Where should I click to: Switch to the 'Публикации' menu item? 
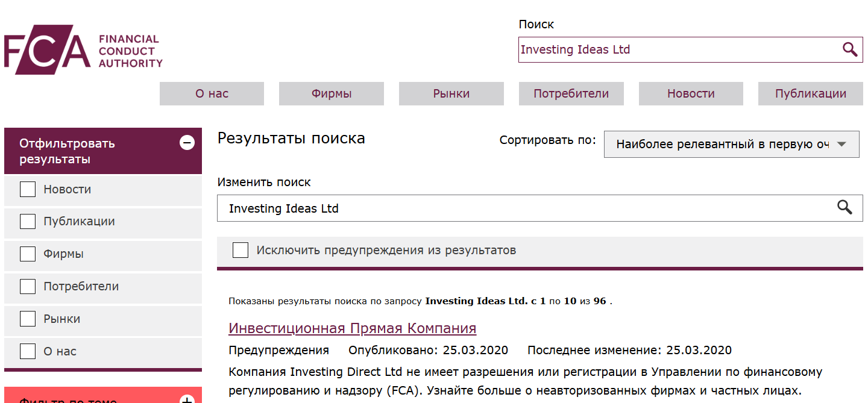coord(810,93)
